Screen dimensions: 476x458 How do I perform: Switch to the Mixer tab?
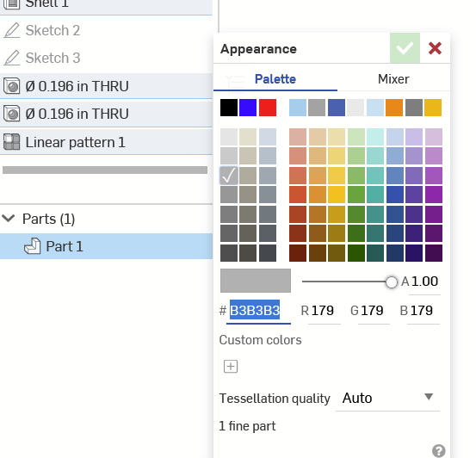[393, 79]
